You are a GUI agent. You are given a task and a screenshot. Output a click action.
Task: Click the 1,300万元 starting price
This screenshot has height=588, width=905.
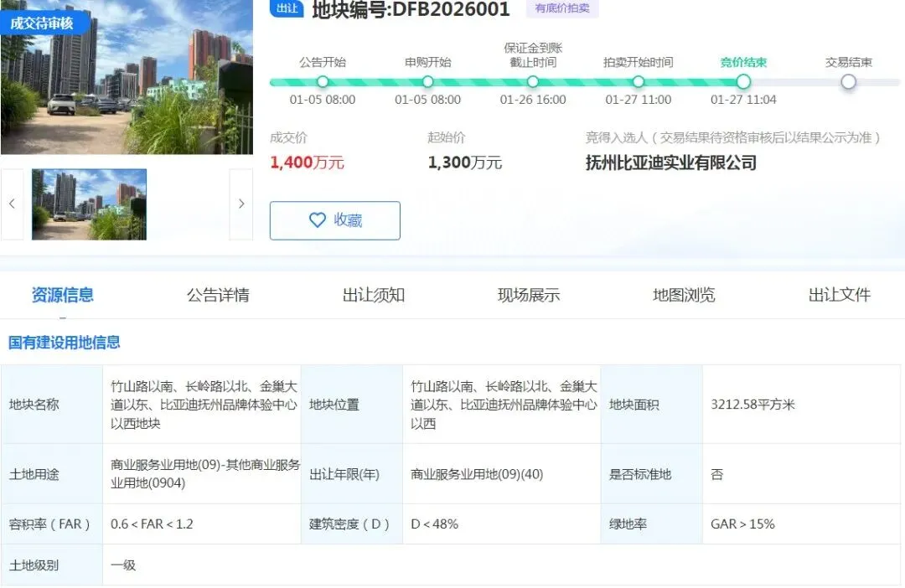[x=464, y=162]
